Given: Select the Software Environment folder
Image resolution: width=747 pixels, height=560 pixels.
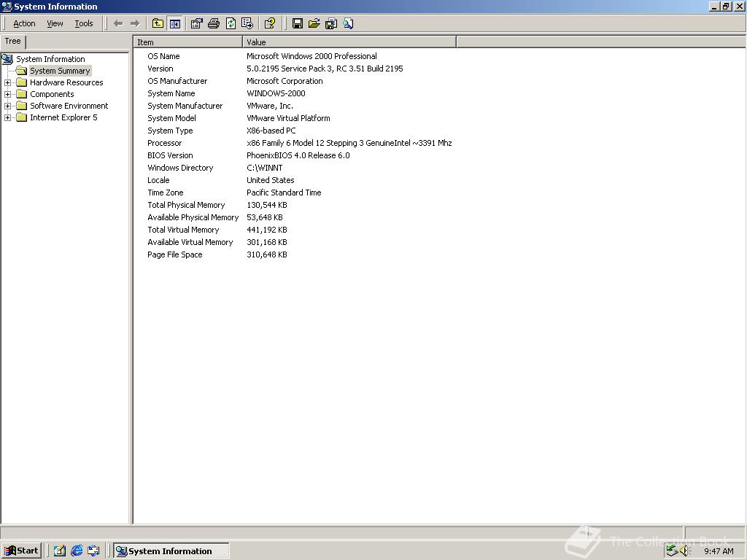Looking at the screenshot, I should point(69,106).
